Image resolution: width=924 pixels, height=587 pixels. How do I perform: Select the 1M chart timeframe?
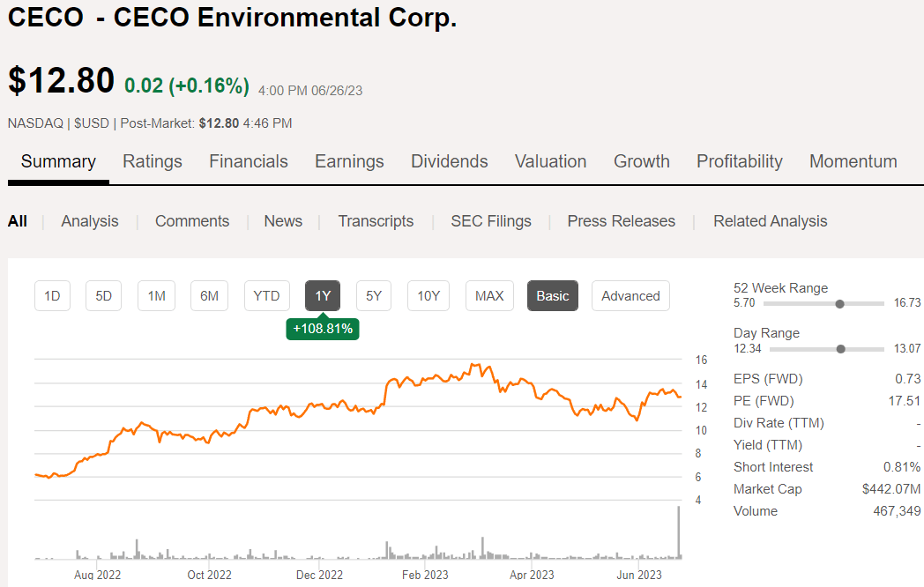[156, 295]
